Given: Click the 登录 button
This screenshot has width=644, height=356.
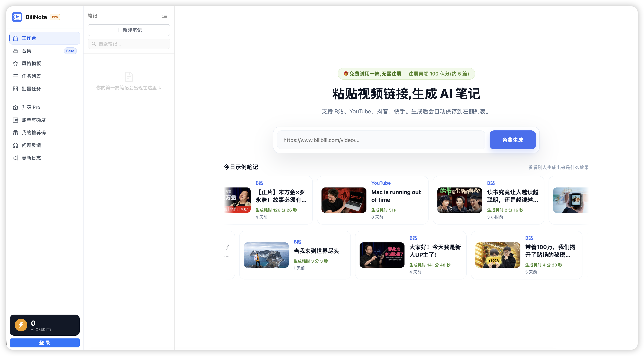Looking at the screenshot, I should (45, 342).
